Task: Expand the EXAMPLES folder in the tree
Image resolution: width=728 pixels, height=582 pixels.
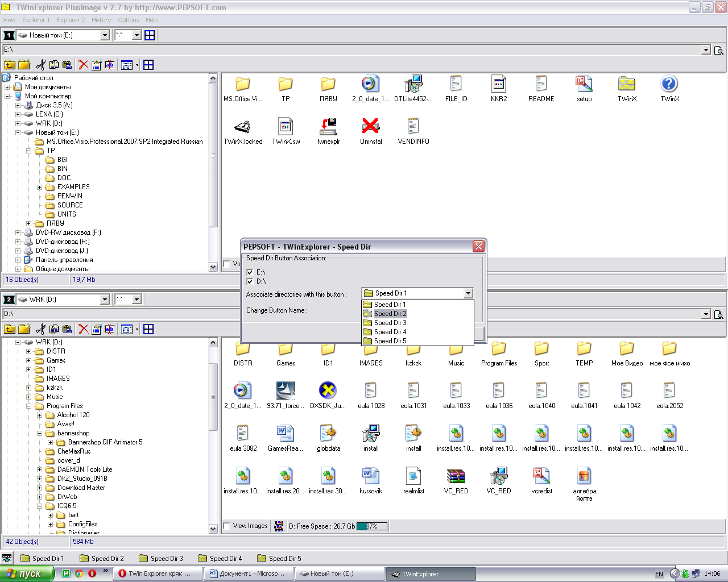Action: click(39, 188)
